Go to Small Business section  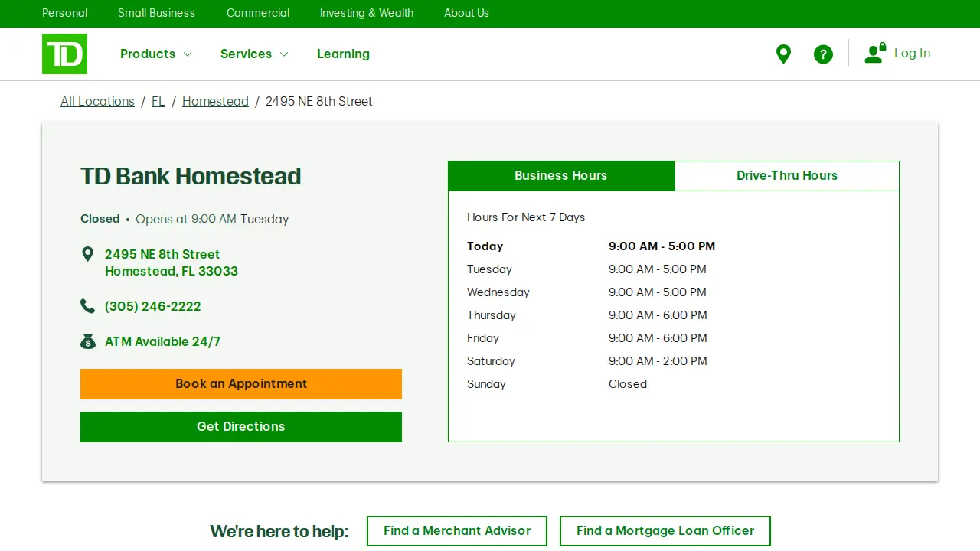(x=156, y=13)
